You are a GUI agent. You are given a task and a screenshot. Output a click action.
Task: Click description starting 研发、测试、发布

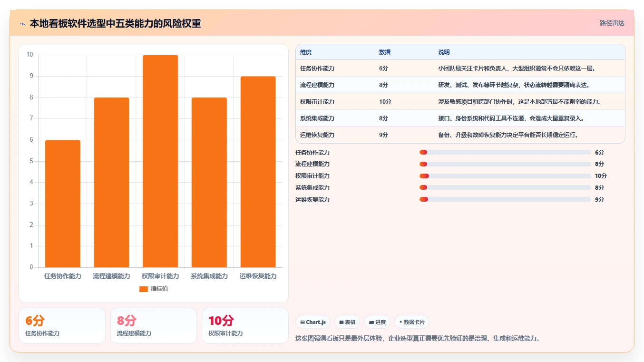tap(514, 85)
